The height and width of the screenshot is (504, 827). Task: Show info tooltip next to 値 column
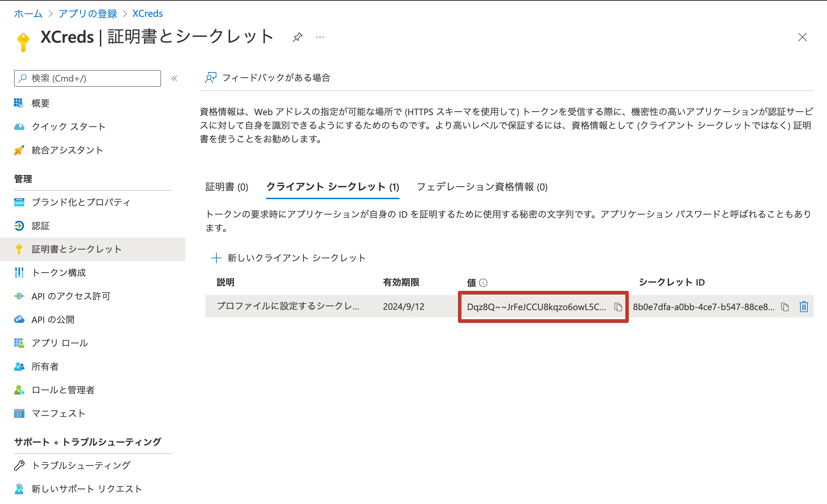483,283
